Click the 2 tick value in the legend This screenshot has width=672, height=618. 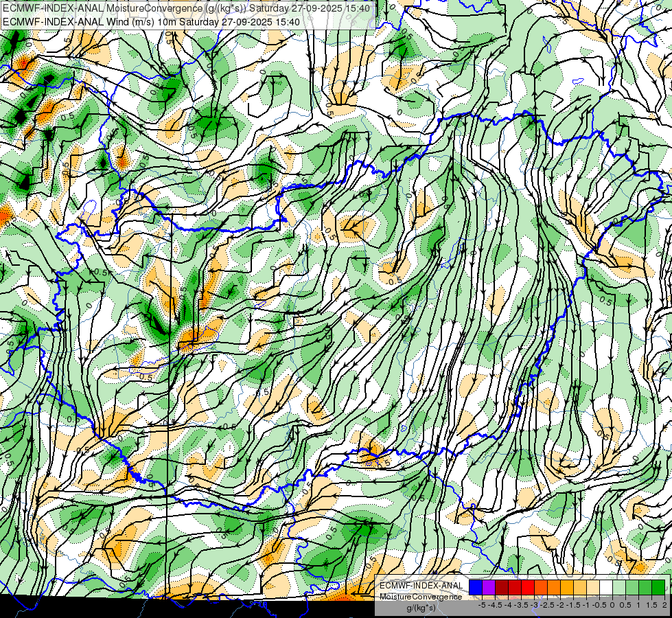(x=664, y=605)
